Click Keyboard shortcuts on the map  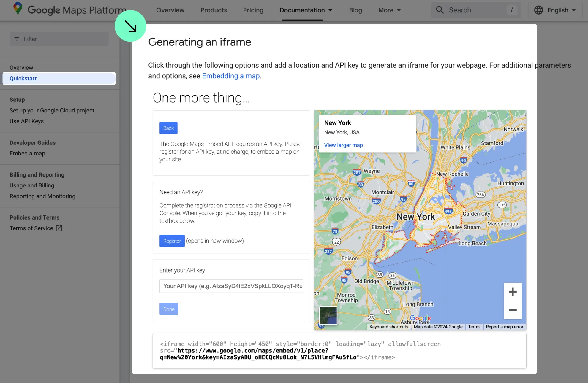pyautogui.click(x=389, y=327)
